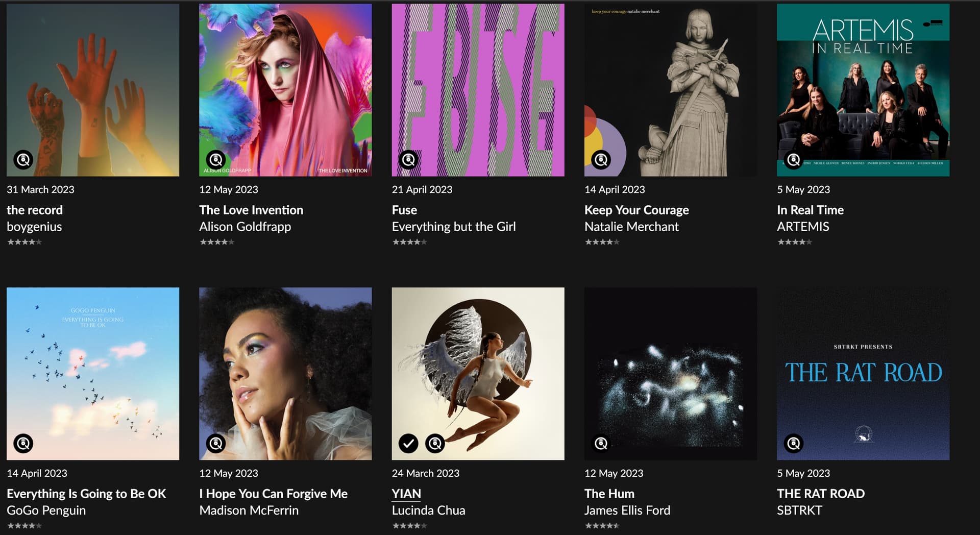
Task: Open artist Natalie Merchant page
Action: 631,227
